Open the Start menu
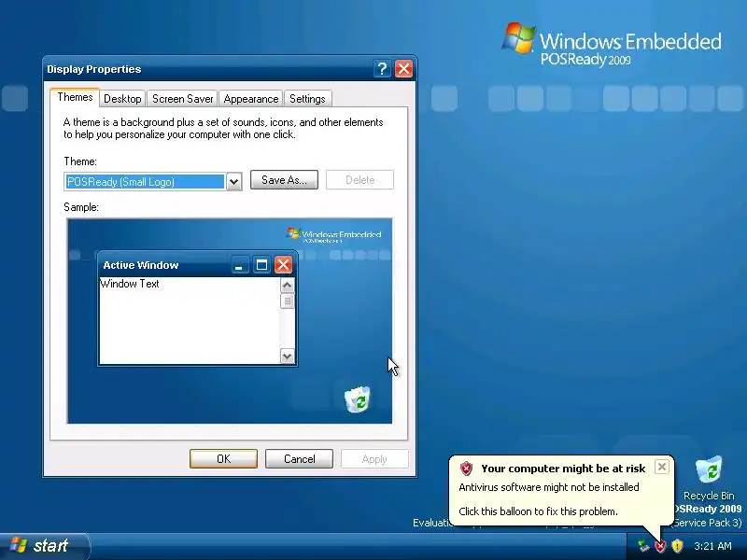The height and width of the screenshot is (560, 747). coord(44,546)
